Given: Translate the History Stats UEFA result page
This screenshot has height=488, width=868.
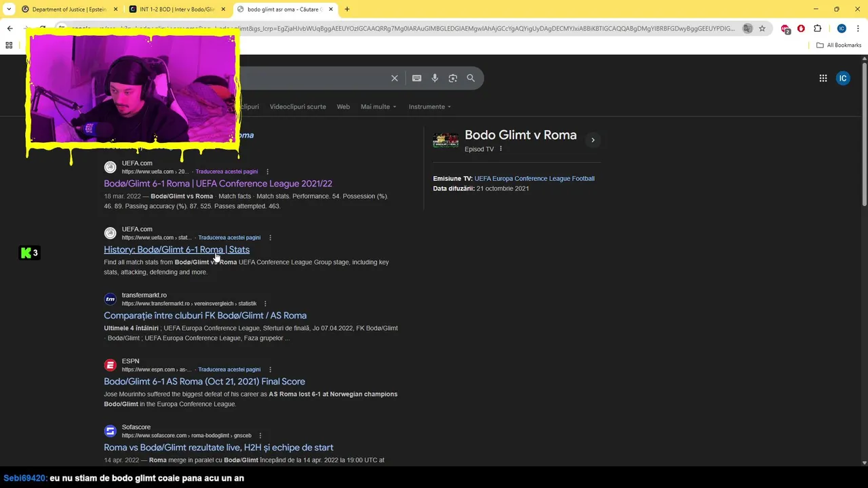Looking at the screenshot, I should tap(229, 238).
